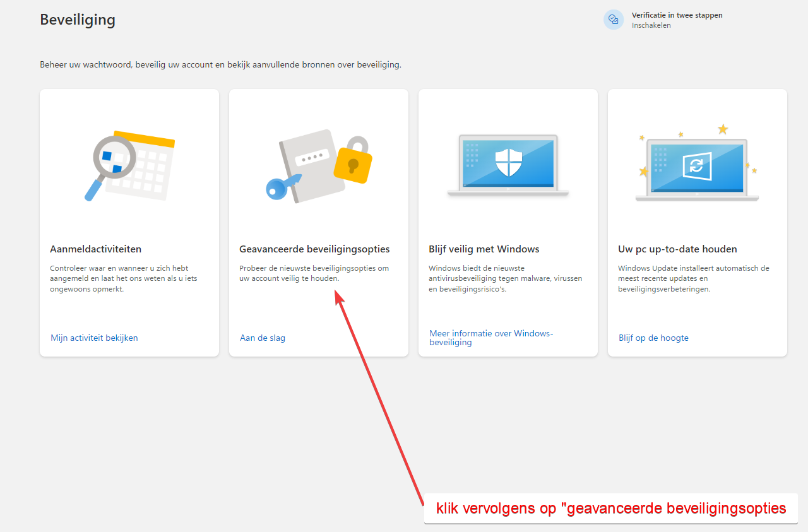Image resolution: width=808 pixels, height=532 pixels.
Task: Open the Blijf op de hoogte link
Action: (x=653, y=338)
